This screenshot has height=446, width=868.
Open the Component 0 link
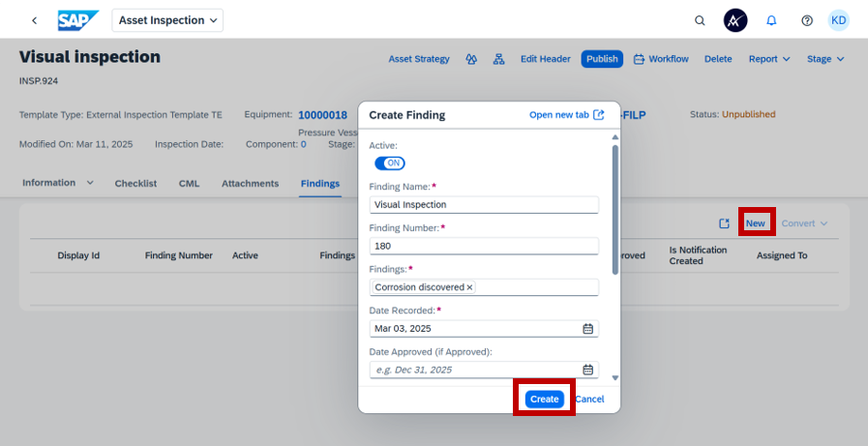[303, 144]
